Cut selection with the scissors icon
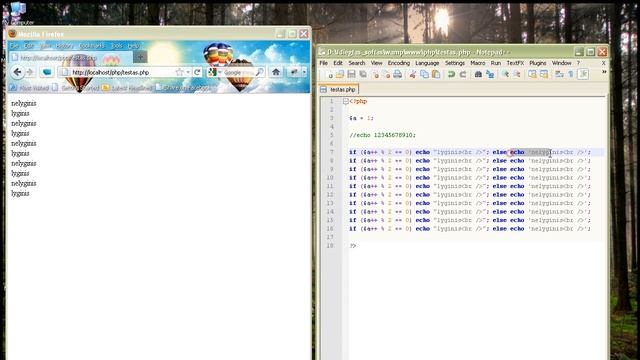 [x=413, y=75]
